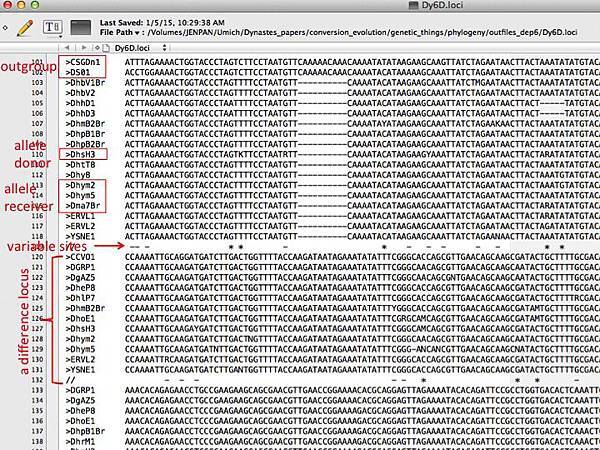
Task: Click >DhpB1Br on line 108
Action: (x=85, y=134)
